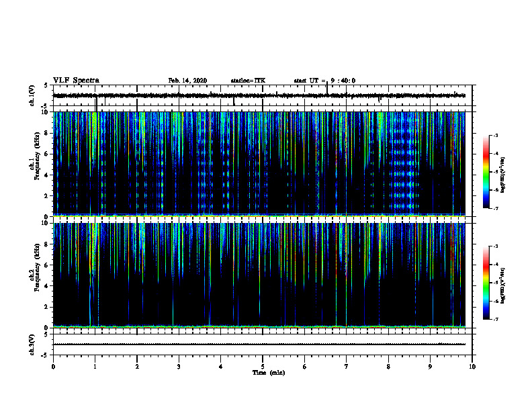
Task: Click the "-7" value on ch.1 color bar
Action: tap(495, 208)
